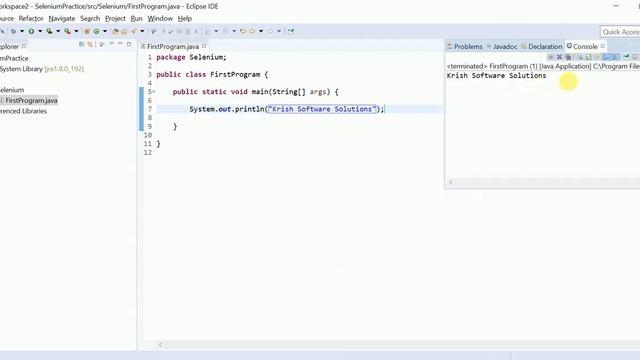Image resolution: width=640 pixels, height=360 pixels.
Task: Open the Run menu
Action: [136, 18]
